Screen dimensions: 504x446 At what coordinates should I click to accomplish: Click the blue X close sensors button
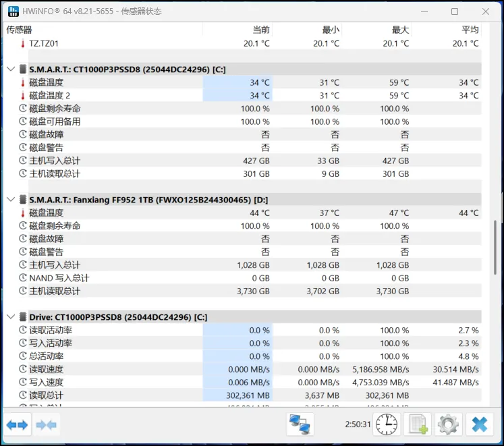pos(480,424)
